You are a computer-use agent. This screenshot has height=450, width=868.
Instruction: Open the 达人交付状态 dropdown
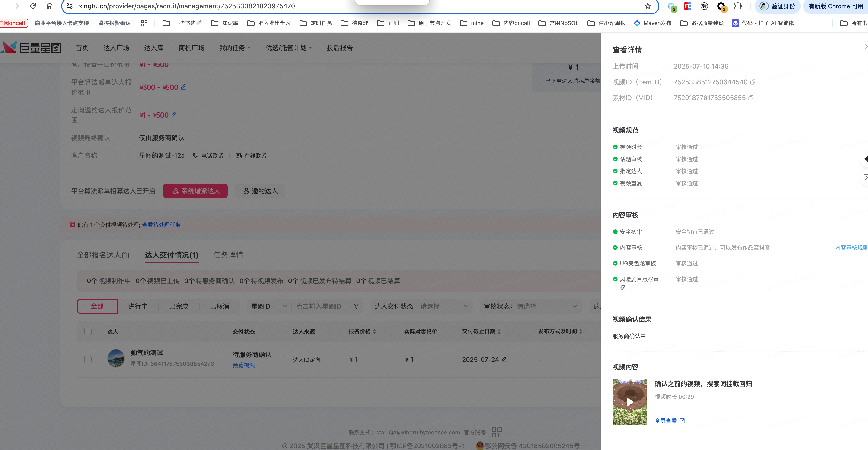[x=421, y=306]
